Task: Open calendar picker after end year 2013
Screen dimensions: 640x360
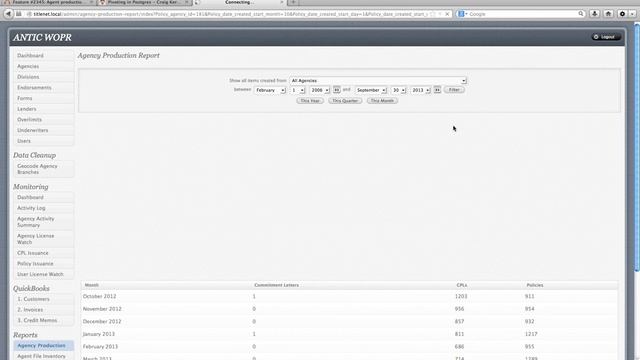Action: click(437, 89)
